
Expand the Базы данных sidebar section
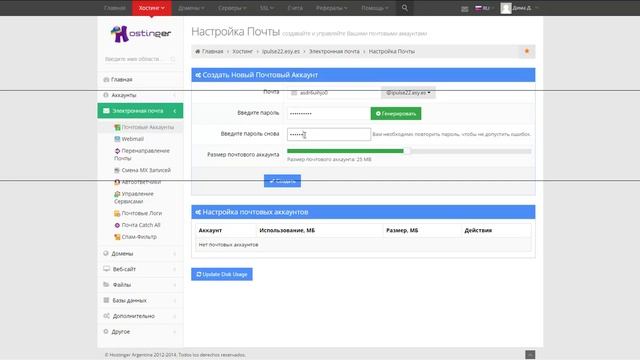140,300
